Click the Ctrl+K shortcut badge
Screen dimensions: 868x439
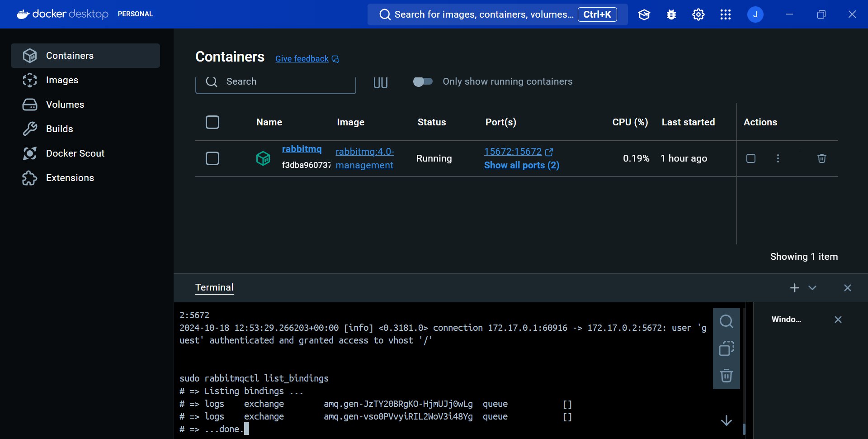click(x=597, y=14)
